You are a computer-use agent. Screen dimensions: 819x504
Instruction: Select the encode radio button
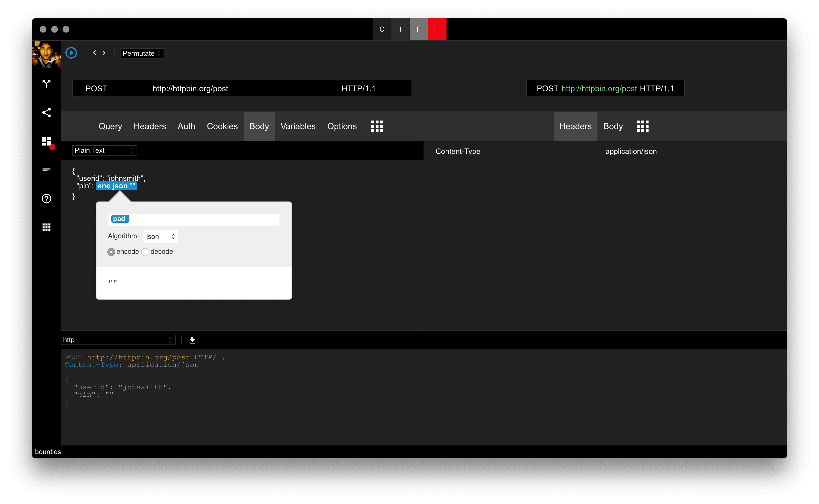pos(111,252)
